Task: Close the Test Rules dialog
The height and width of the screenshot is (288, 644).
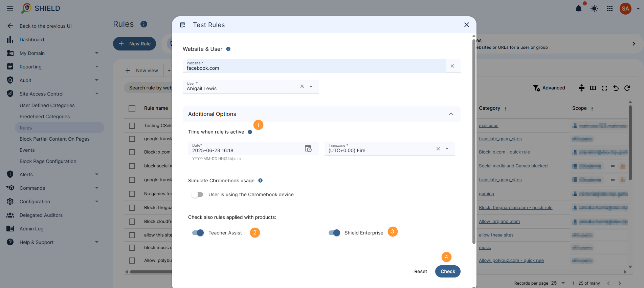Action: pos(467,25)
